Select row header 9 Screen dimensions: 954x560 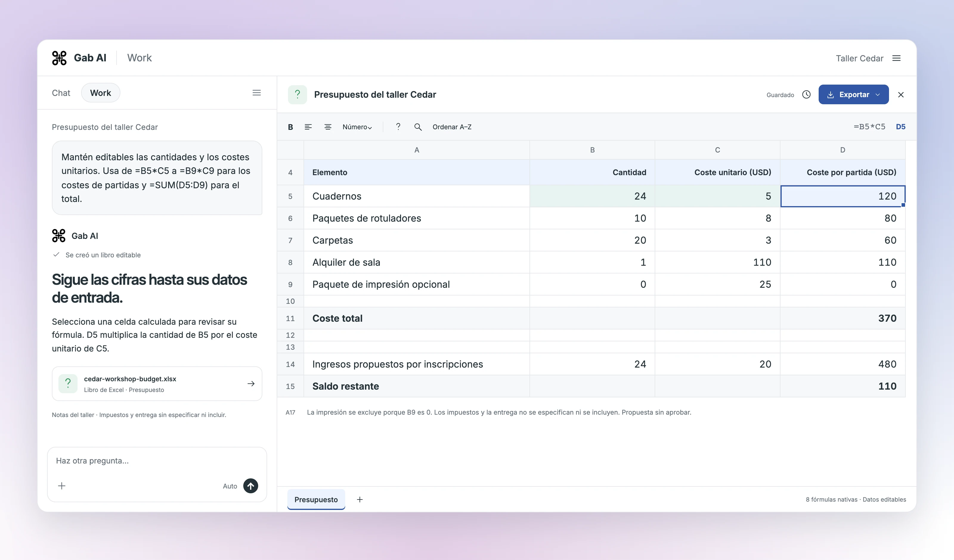click(x=290, y=284)
